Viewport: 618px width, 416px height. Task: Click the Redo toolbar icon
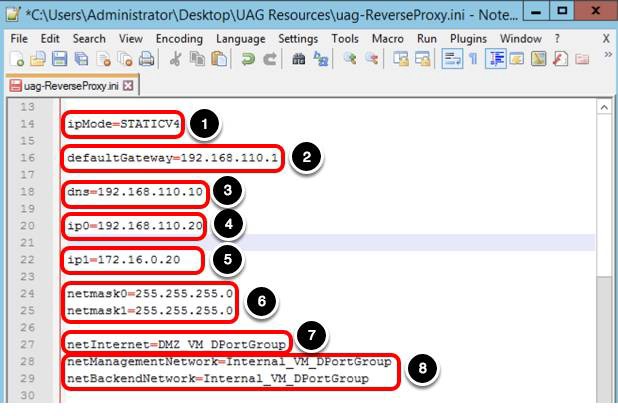(270, 59)
